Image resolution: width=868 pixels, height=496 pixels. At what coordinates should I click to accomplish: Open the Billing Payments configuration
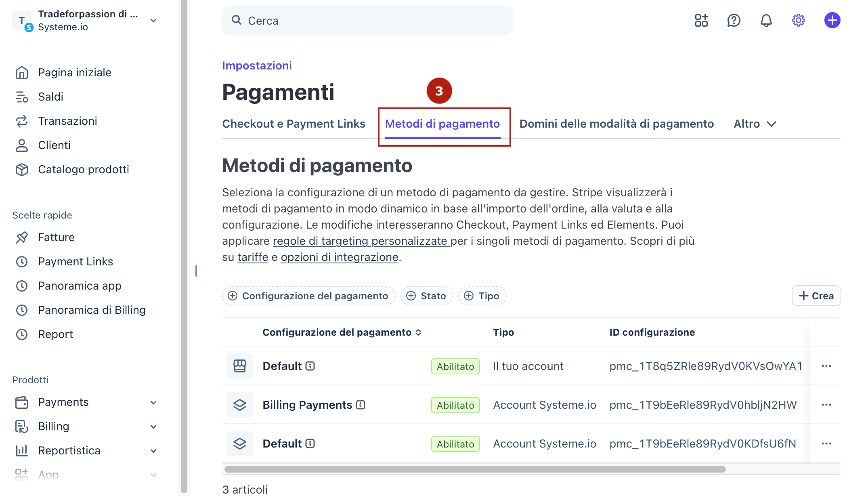[x=307, y=405]
